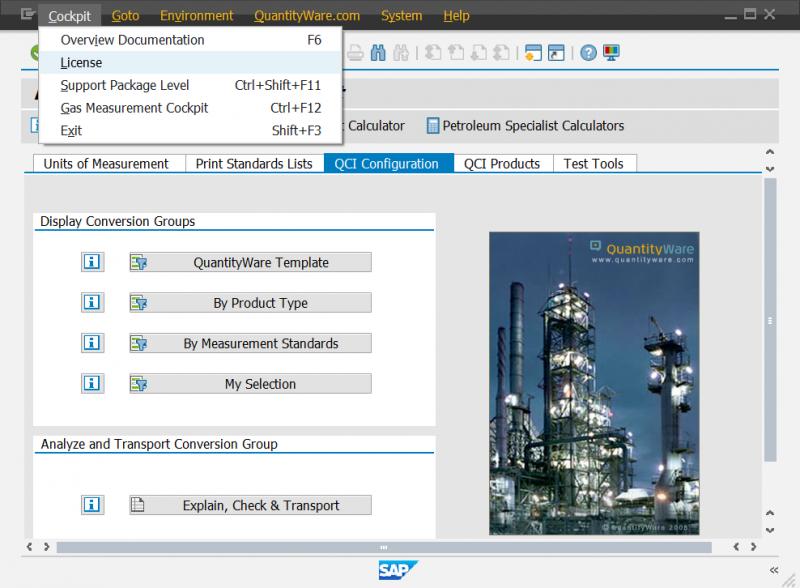Click the By Product Type button
The height and width of the screenshot is (588, 800).
251,303
